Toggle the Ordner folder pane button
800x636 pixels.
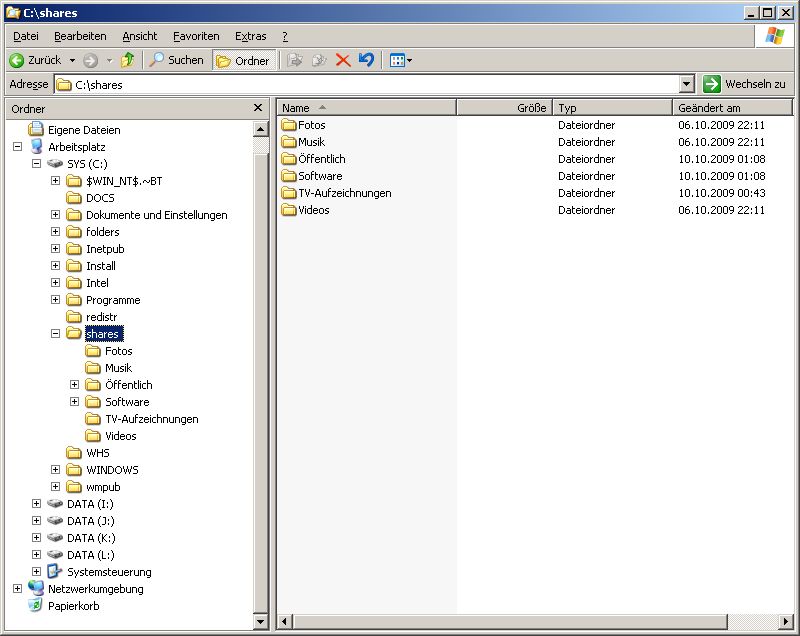pyautogui.click(x=243, y=60)
